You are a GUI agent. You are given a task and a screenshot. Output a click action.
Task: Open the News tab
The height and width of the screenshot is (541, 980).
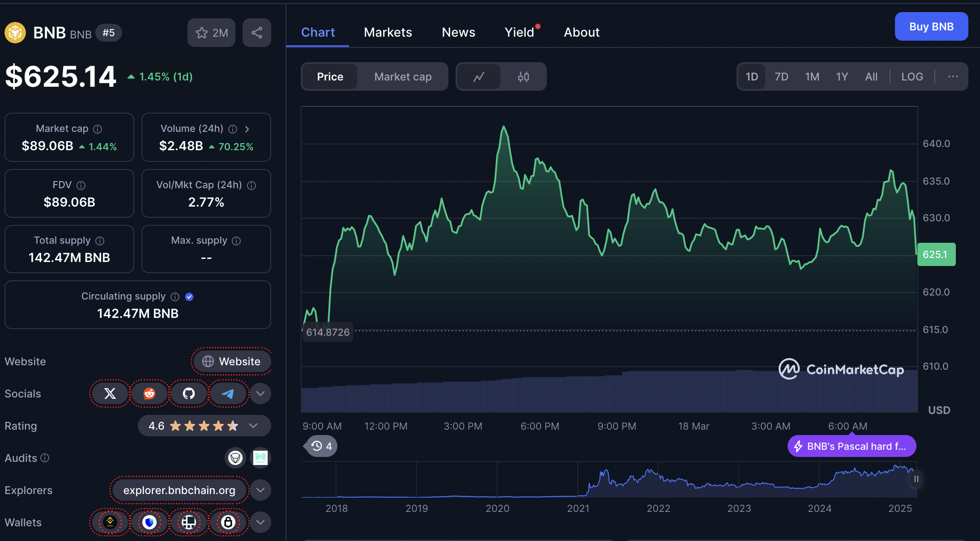[458, 32]
